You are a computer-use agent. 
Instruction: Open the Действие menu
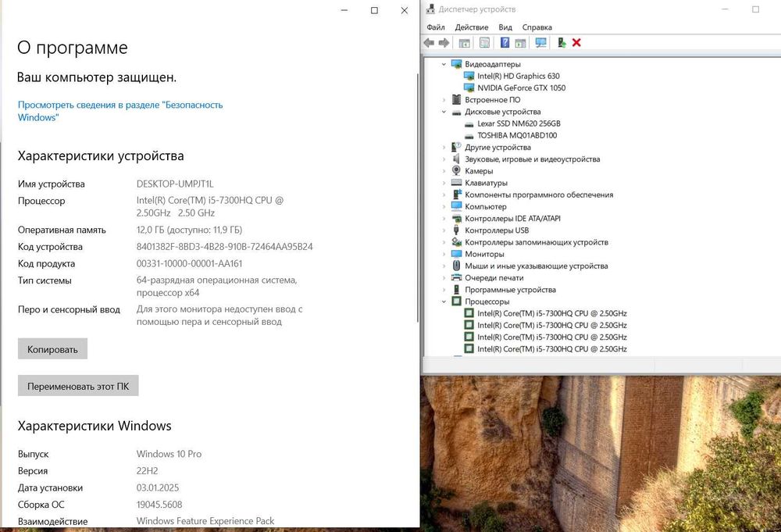(x=471, y=27)
